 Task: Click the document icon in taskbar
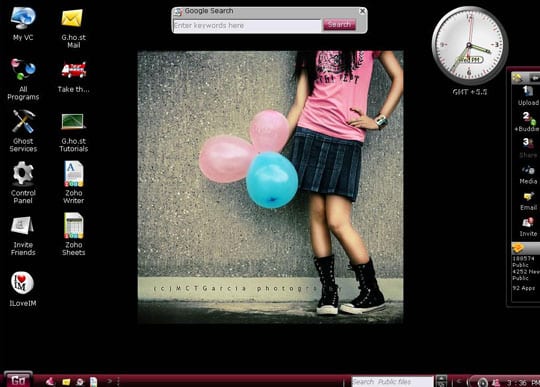93,381
